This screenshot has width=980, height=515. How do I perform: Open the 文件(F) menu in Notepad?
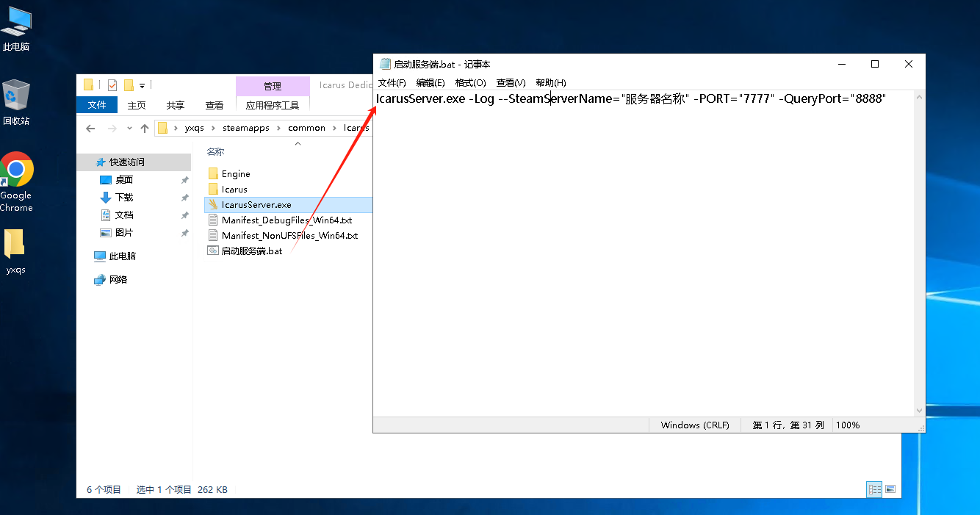coord(392,83)
